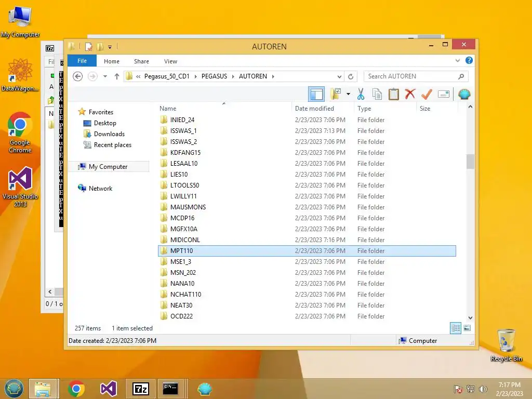Click Pegasus_50_CD1 in the address bar

coord(167,76)
